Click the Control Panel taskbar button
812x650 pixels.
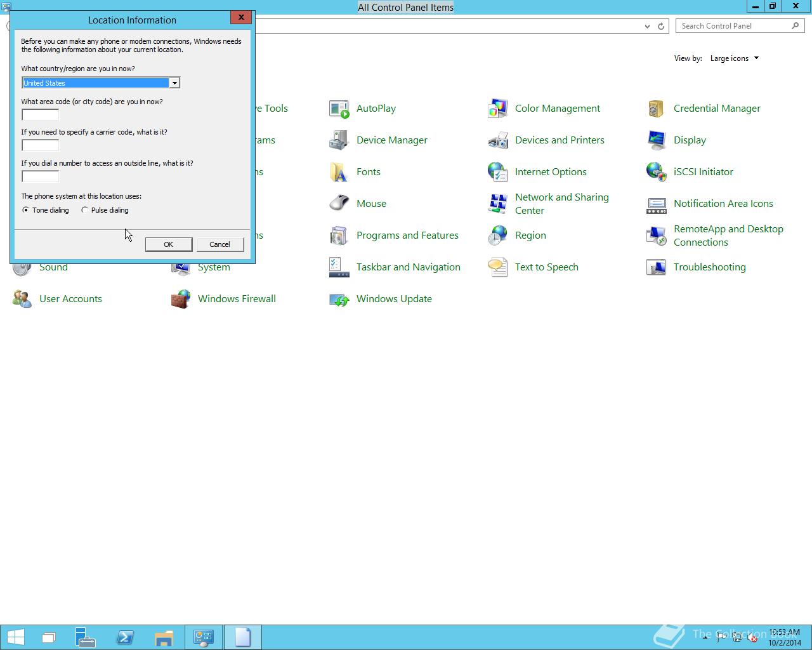(204, 637)
